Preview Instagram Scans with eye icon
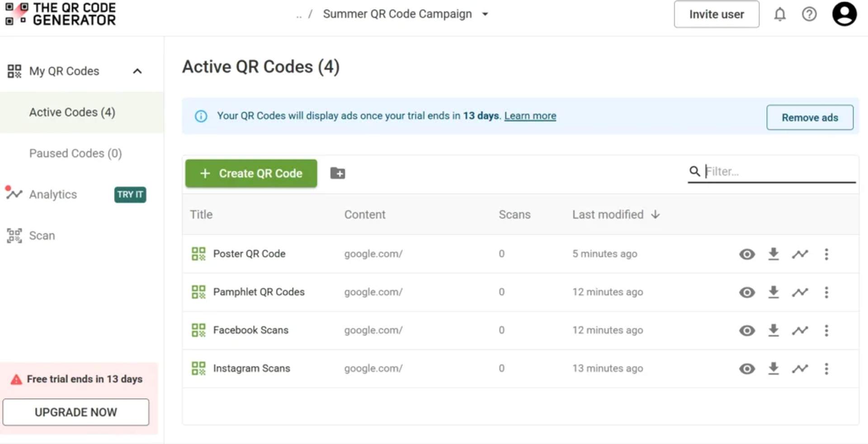 coord(747,369)
